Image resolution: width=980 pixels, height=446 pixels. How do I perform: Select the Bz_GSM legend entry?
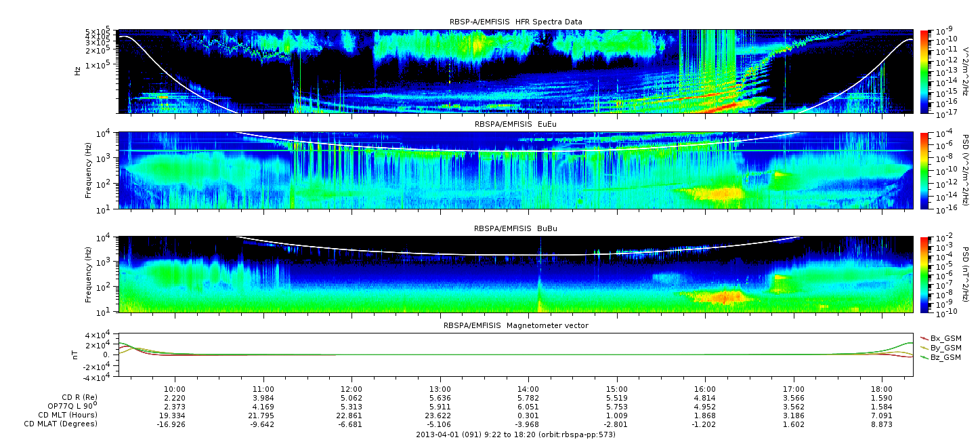[x=939, y=357]
